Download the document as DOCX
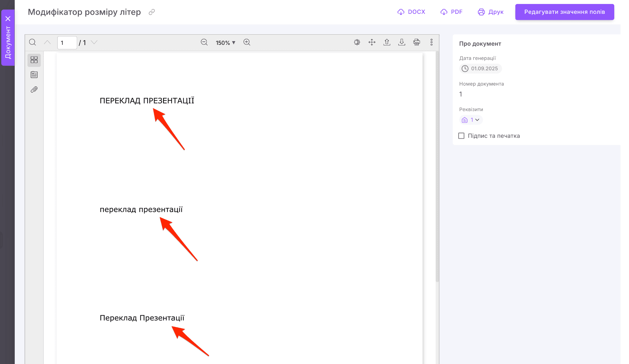Viewport: 629px width, 364px height. click(411, 12)
